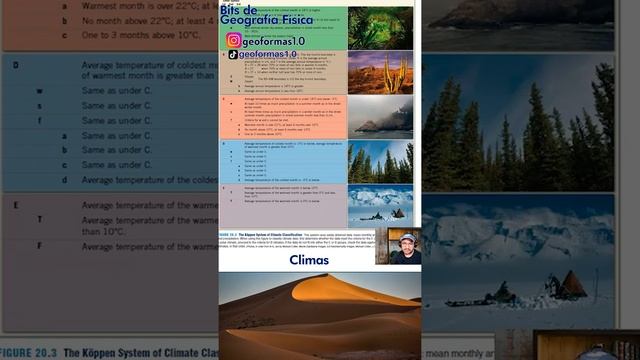Click the 'Bits de Geografía Física' title

coord(266,15)
